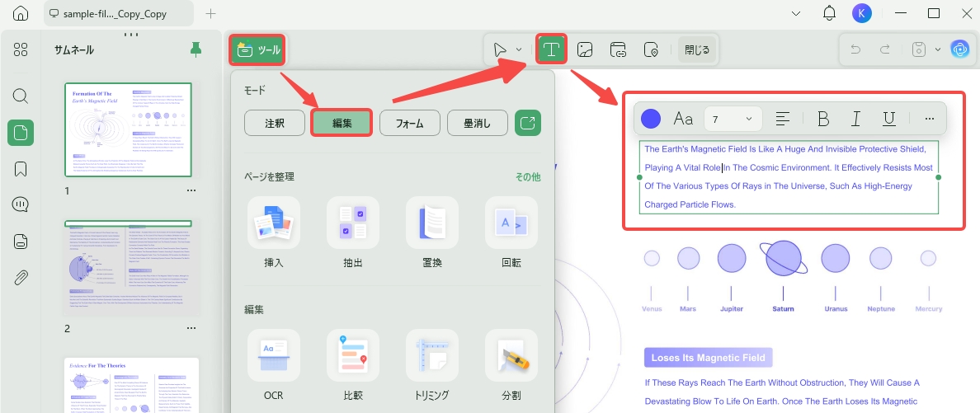Click the Loses Its Magnetic Field heading

(x=708, y=358)
